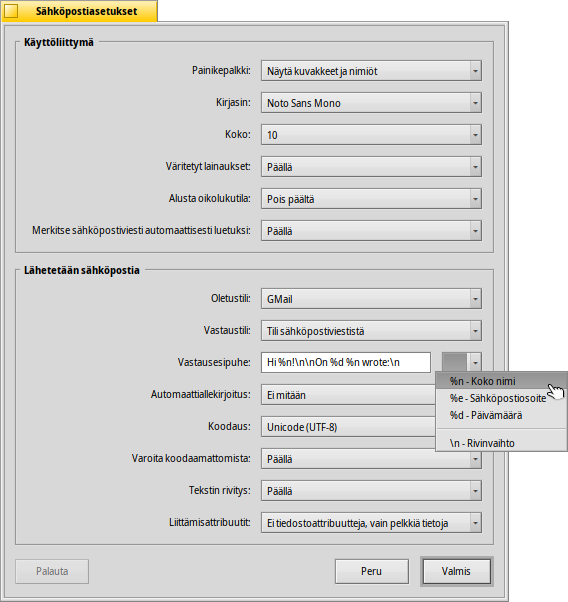Open the Liittämisattribuutit dropdown
The image size is (568, 602).
point(371,523)
